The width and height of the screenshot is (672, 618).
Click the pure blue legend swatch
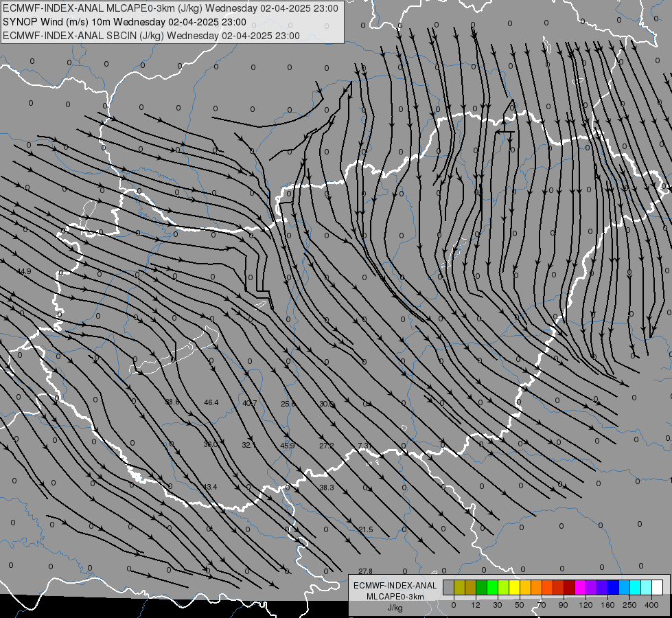614,587
